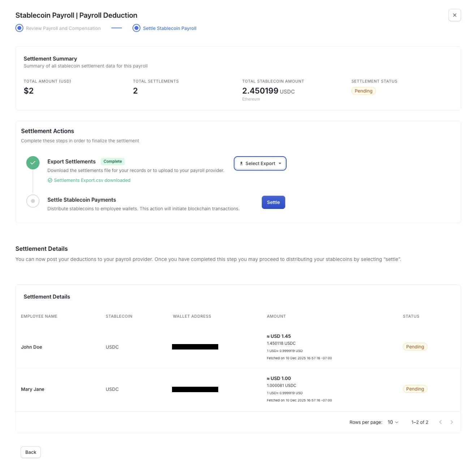Image resolution: width=473 pixels, height=476 pixels.
Task: Open Review Payroll and Compensation step label
Action: pyautogui.click(x=63, y=28)
